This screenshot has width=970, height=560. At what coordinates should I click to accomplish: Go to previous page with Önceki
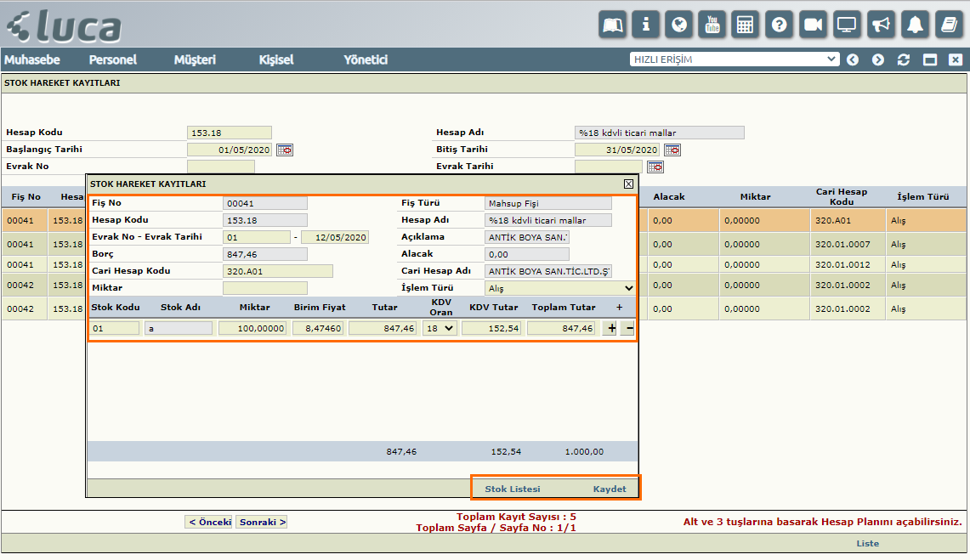pos(208,523)
